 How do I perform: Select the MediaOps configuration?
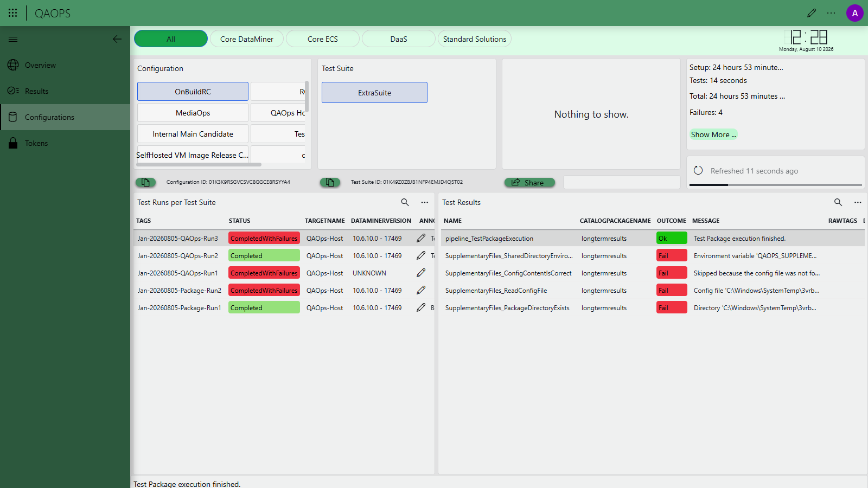click(193, 113)
